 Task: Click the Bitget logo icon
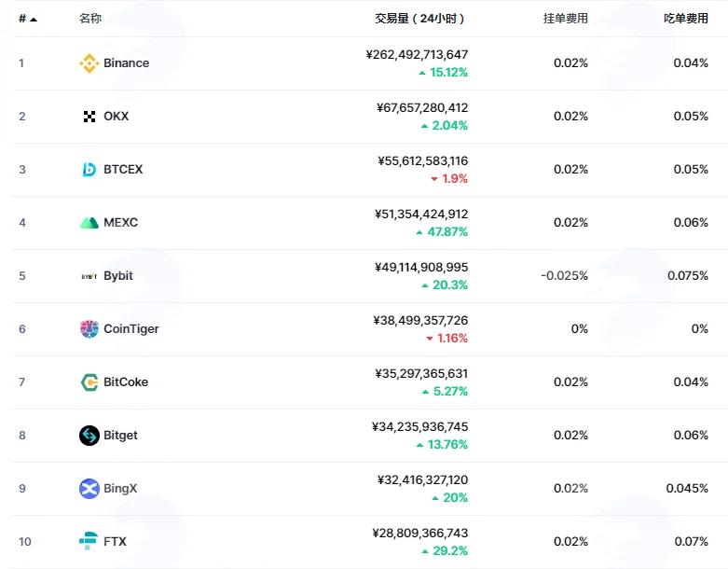point(89,436)
